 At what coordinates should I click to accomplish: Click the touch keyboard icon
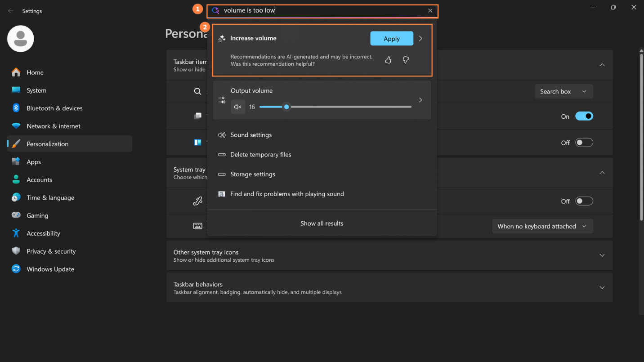[x=197, y=226]
